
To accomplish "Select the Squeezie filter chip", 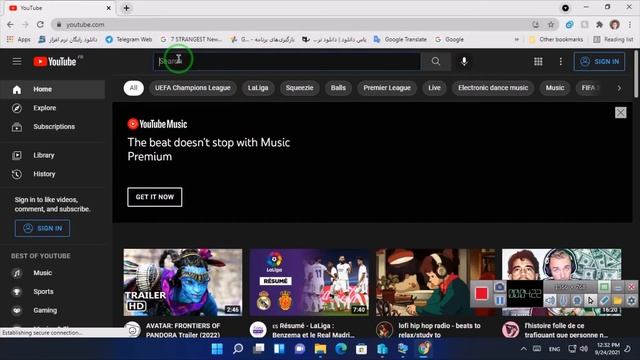I will coord(300,88).
